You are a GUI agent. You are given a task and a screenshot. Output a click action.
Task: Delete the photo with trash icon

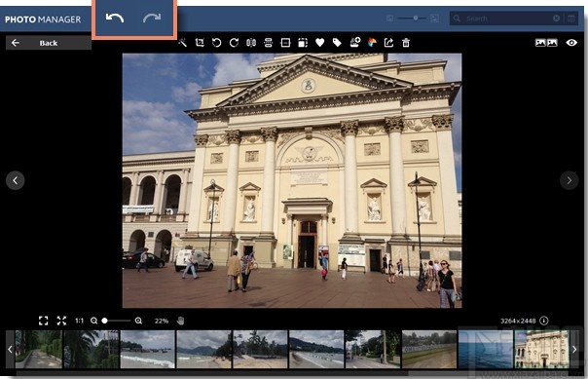[406, 43]
